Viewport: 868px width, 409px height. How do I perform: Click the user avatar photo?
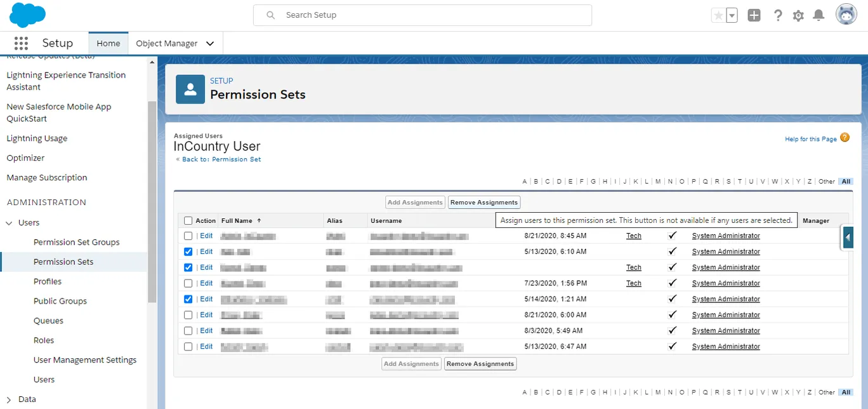click(x=846, y=14)
